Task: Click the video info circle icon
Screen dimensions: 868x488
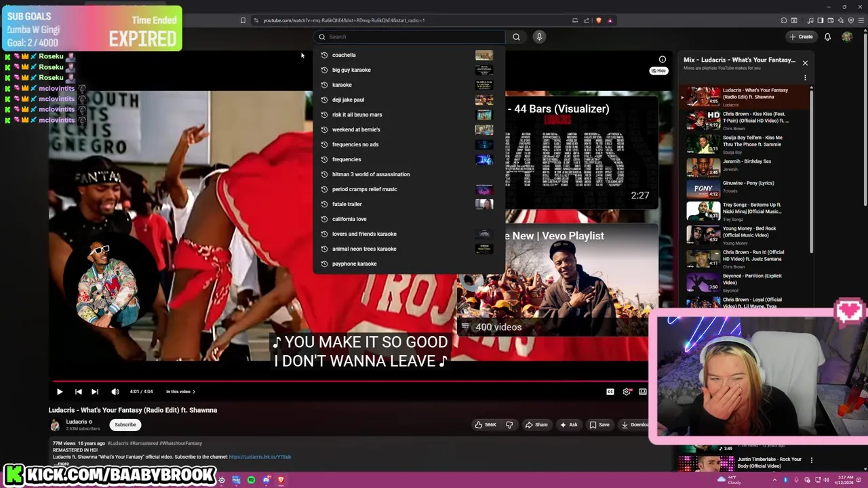Action: pos(663,60)
